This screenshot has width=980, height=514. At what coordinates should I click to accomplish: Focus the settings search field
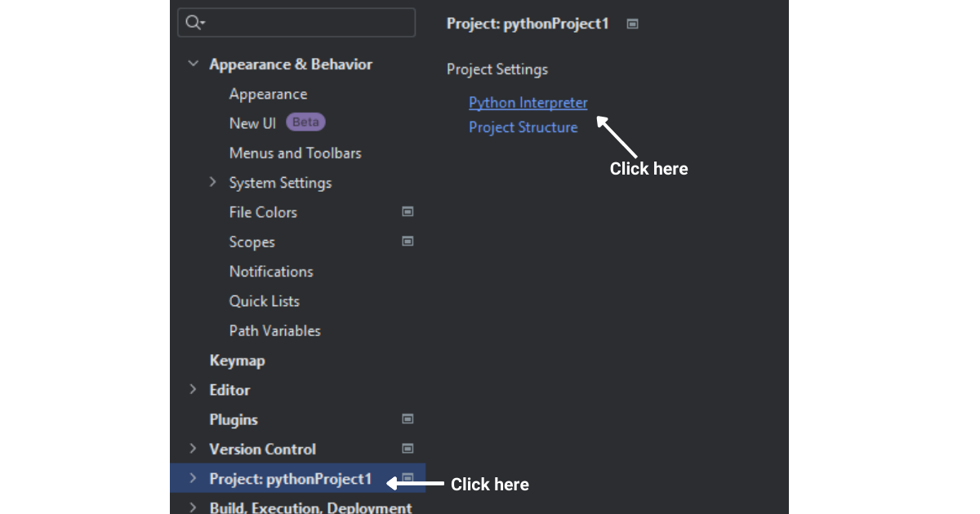(296, 23)
